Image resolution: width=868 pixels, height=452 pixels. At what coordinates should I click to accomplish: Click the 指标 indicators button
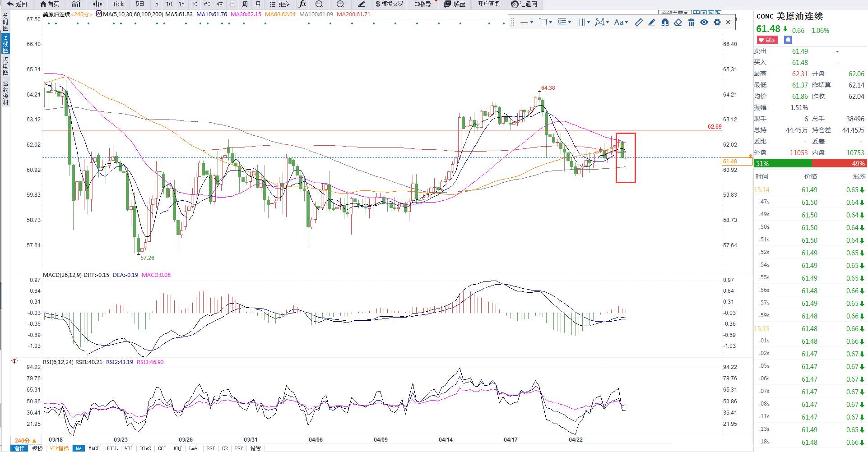click(x=19, y=448)
